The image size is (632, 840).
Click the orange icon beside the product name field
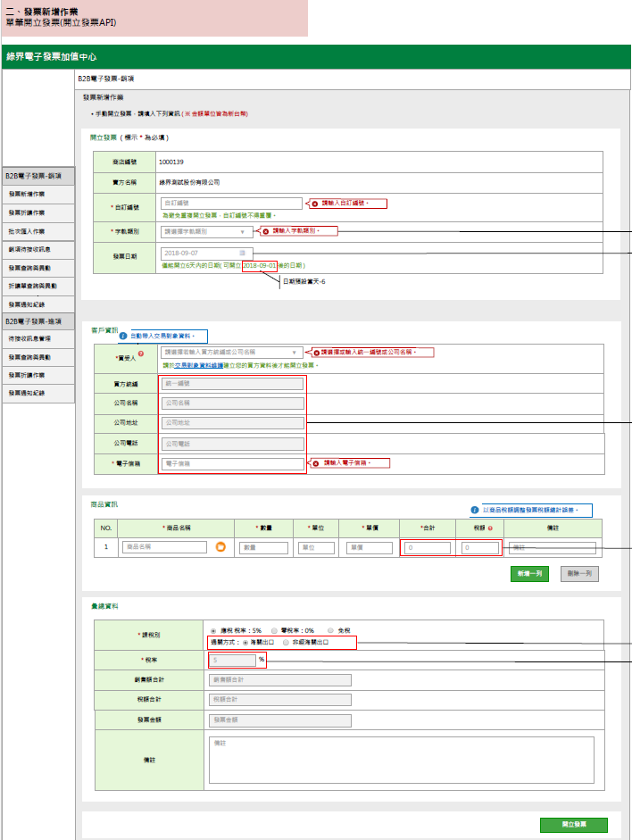tap(221, 546)
